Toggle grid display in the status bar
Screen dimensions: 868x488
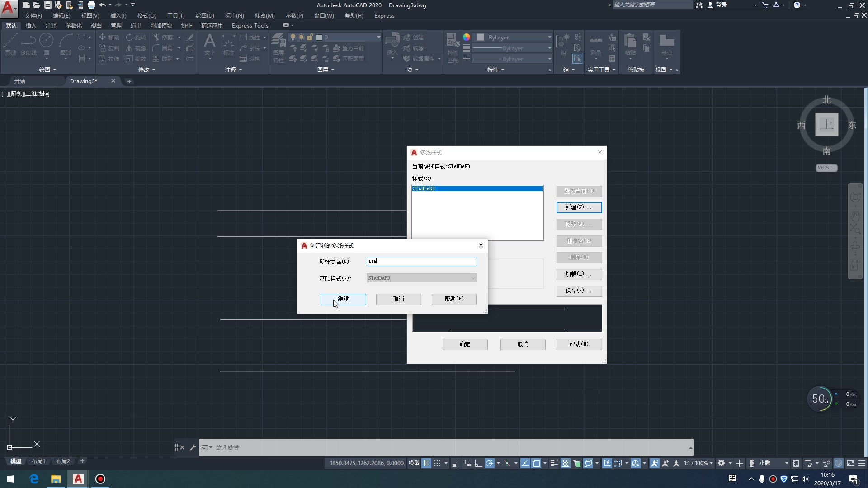click(x=426, y=463)
